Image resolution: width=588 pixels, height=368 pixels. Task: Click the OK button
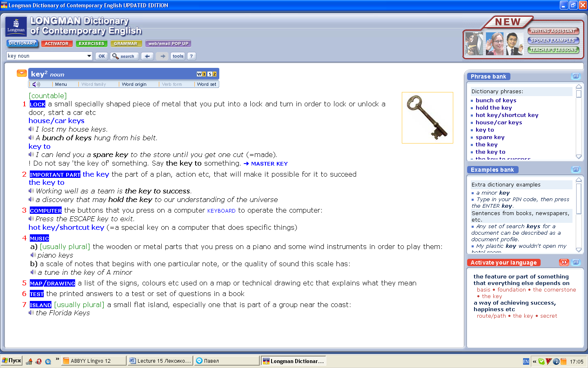102,56
